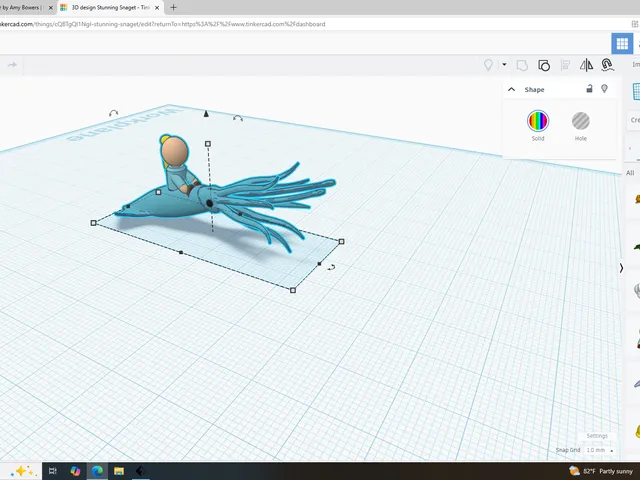Click the All category label in shapes panel
The width and height of the screenshot is (640, 480).
[630, 173]
